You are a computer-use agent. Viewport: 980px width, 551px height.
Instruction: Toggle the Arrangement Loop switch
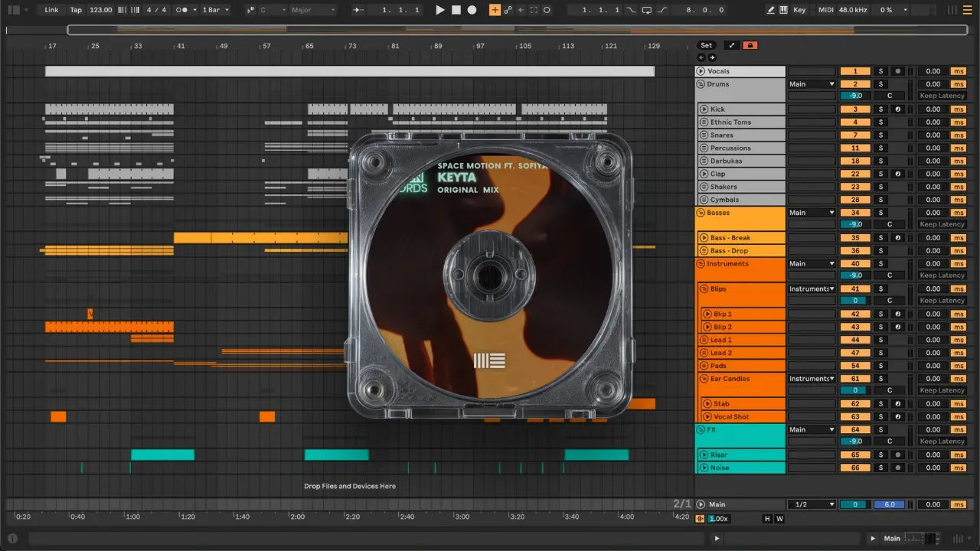(x=647, y=10)
